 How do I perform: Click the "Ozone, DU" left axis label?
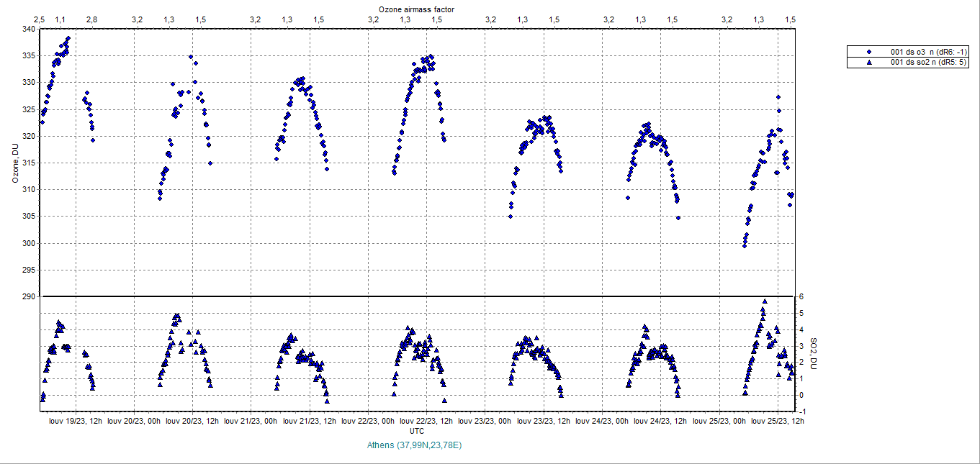coord(15,163)
